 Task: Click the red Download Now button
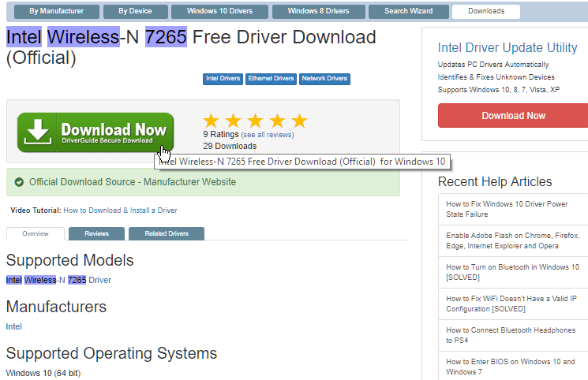513,115
